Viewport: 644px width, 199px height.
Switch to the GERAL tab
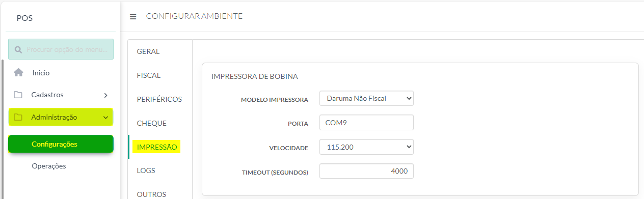148,51
